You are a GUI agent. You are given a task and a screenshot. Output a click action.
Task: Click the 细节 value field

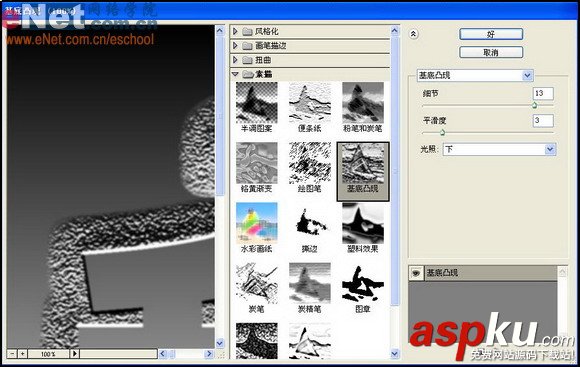543,93
